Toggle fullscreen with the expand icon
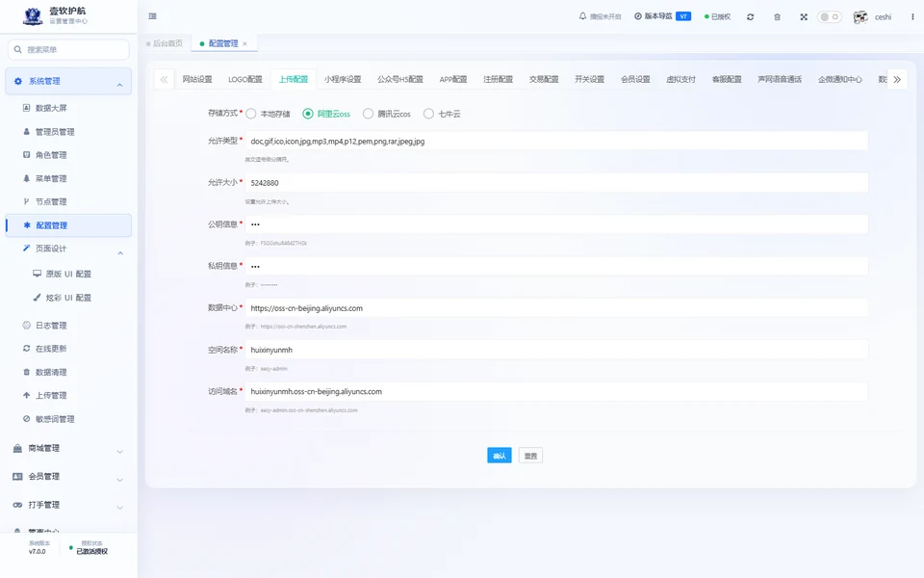Viewport: 924px width, 578px height. click(x=804, y=17)
